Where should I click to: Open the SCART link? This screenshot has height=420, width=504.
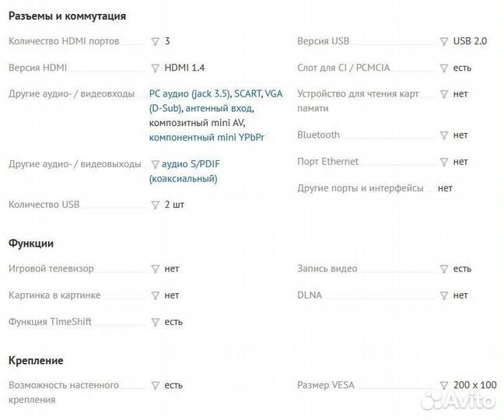point(248,94)
